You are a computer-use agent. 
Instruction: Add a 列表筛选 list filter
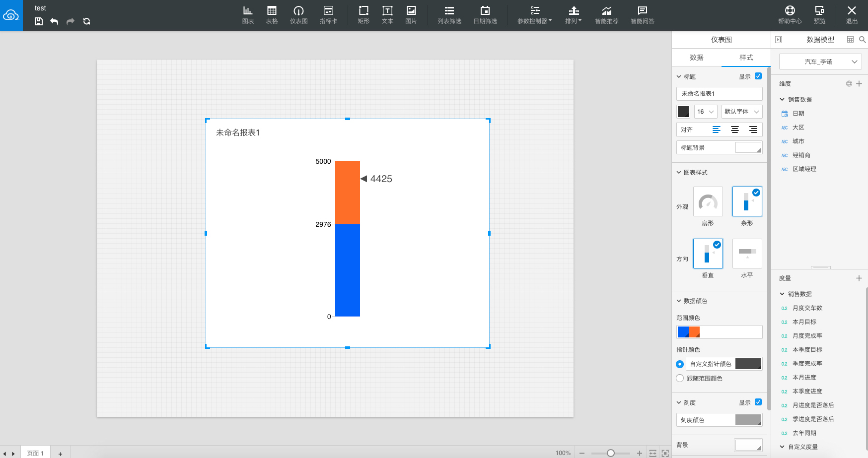pos(449,15)
